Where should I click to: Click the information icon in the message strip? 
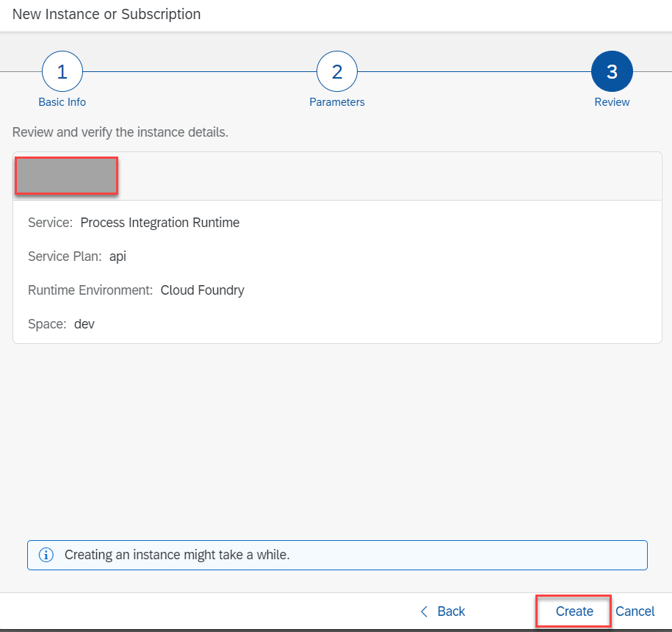tap(46, 555)
